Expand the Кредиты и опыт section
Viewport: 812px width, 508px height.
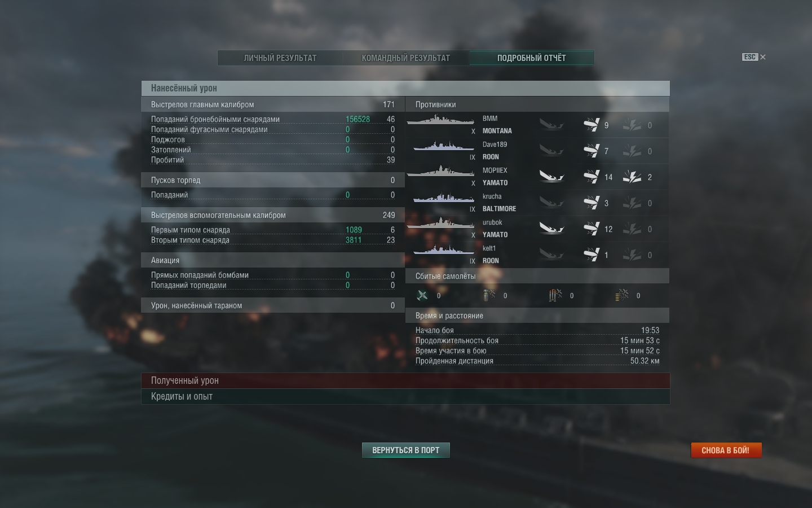[x=405, y=396]
